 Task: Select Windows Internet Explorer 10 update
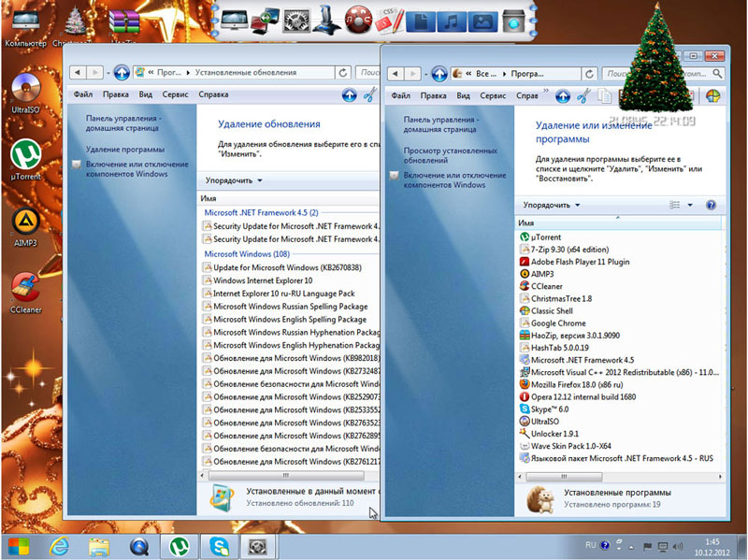(x=263, y=280)
